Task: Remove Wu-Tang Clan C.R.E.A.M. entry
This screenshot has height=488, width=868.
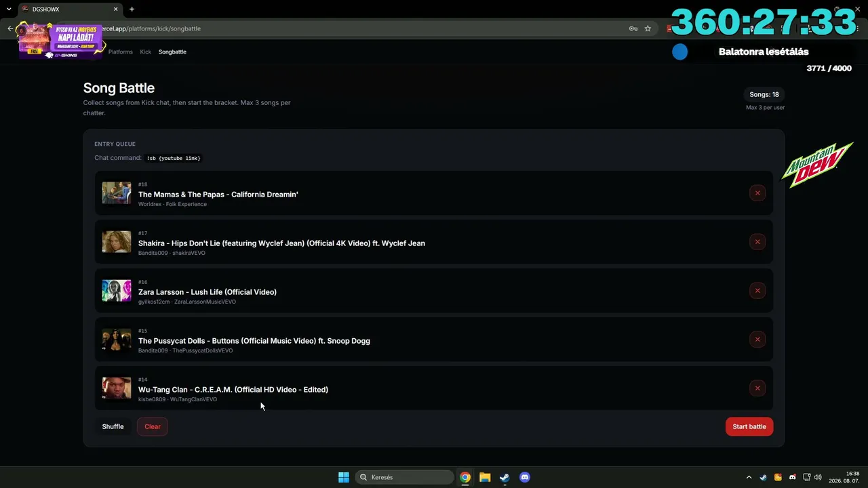Action: 757,388
